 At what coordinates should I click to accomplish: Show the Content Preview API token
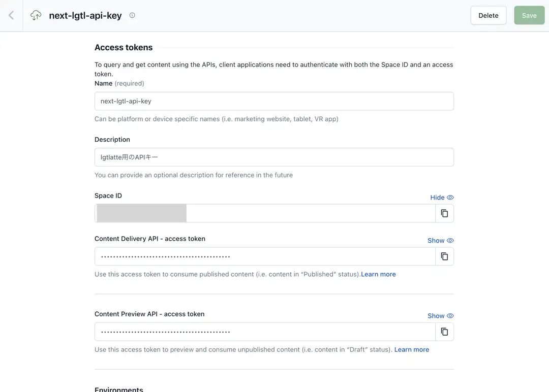[x=440, y=316]
